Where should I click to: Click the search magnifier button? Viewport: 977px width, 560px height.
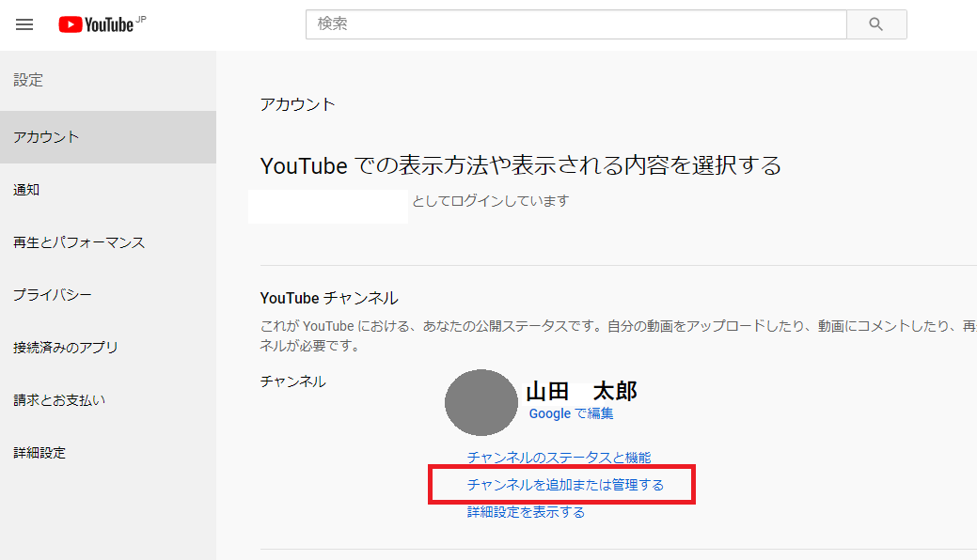(x=876, y=24)
